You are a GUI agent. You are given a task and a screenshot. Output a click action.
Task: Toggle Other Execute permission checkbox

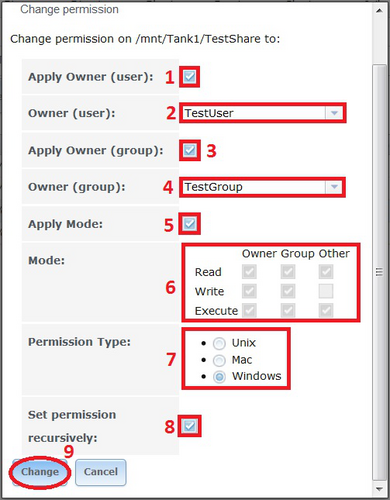(326, 310)
